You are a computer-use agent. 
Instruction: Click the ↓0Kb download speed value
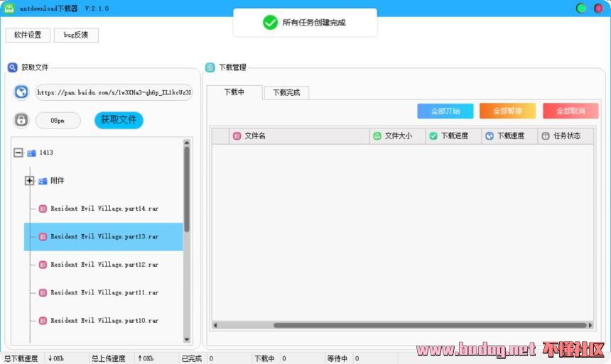[55, 358]
